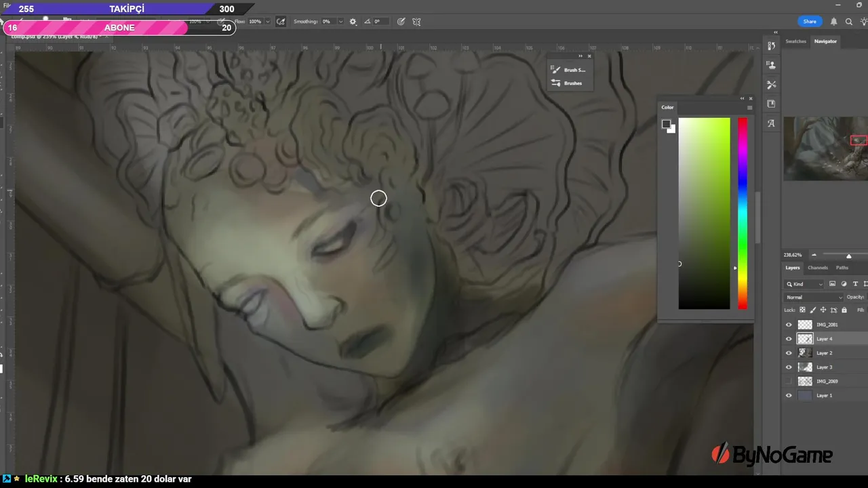The width and height of the screenshot is (868, 488).
Task: Open the Character/Glyphs 'A' panel icon
Action: click(771, 123)
